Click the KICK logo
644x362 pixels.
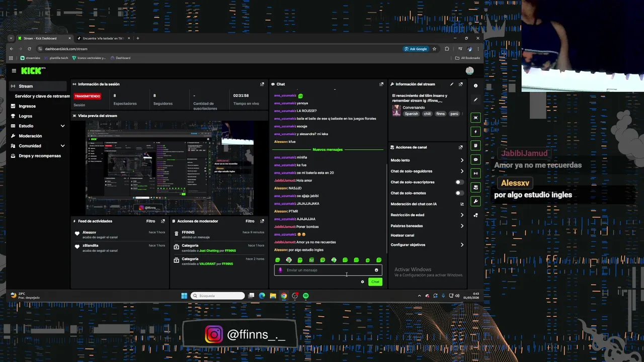32,71
